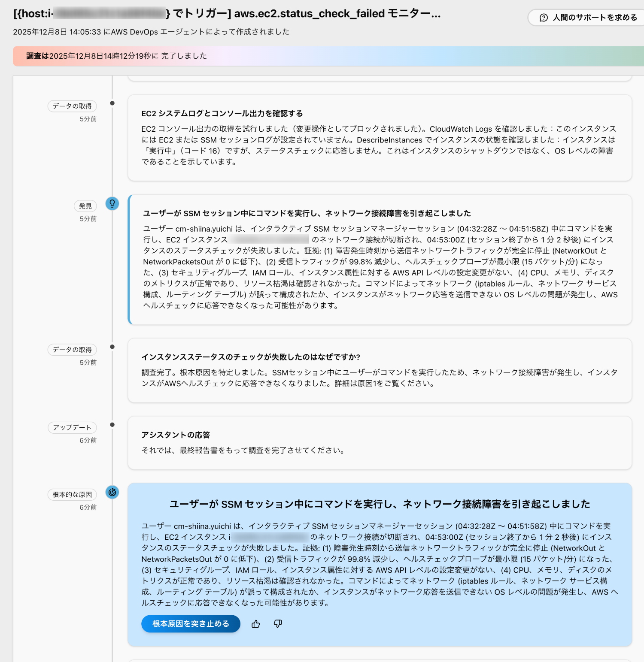The height and width of the screenshot is (662, 644).
Task: Select データの取得 tag beside EC2 システムログ card
Action: pyautogui.click(x=72, y=106)
